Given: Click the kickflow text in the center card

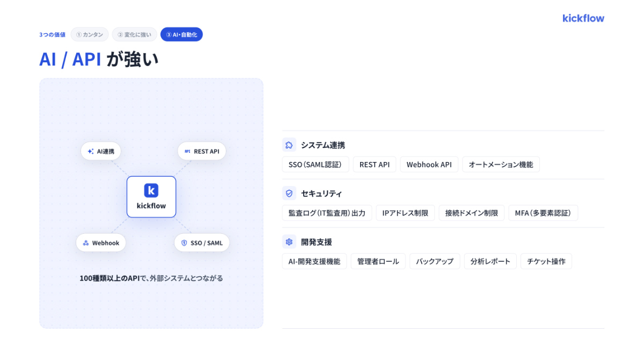Looking at the screenshot, I should click(x=151, y=205).
